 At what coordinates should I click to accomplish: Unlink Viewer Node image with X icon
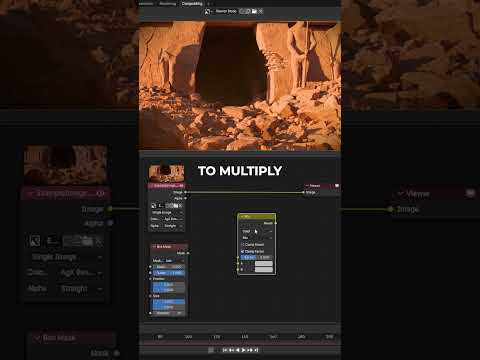tap(261, 11)
